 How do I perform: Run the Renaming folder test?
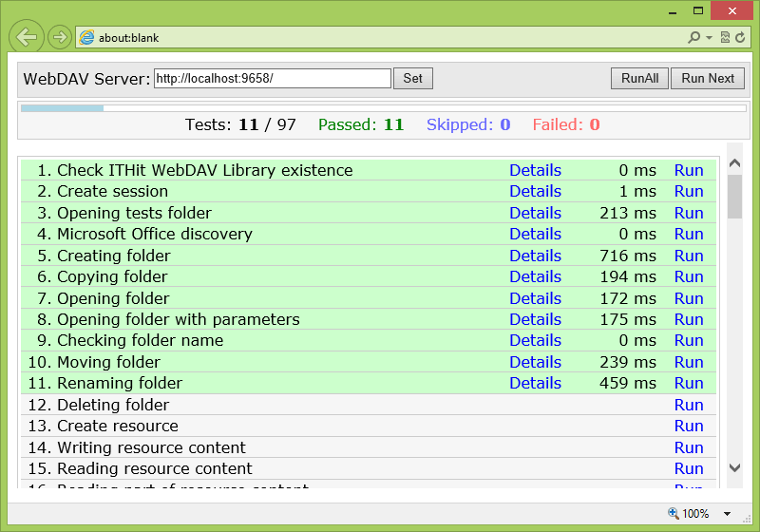[x=689, y=383]
